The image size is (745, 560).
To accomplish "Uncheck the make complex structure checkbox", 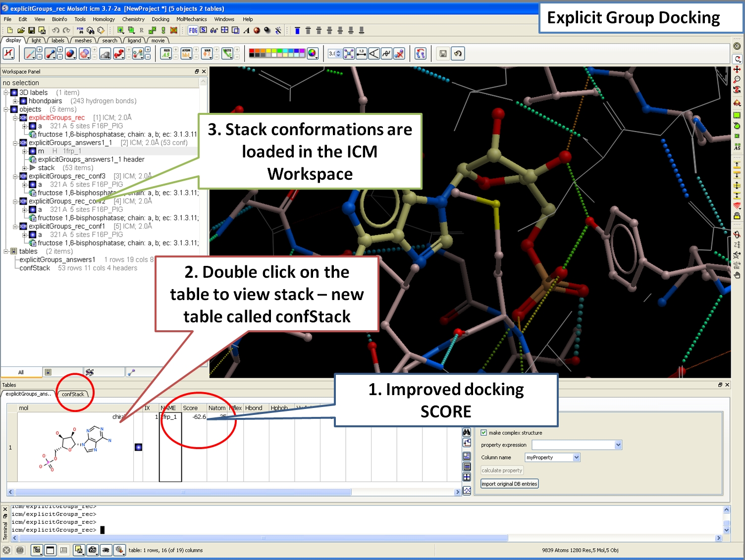I will point(484,432).
